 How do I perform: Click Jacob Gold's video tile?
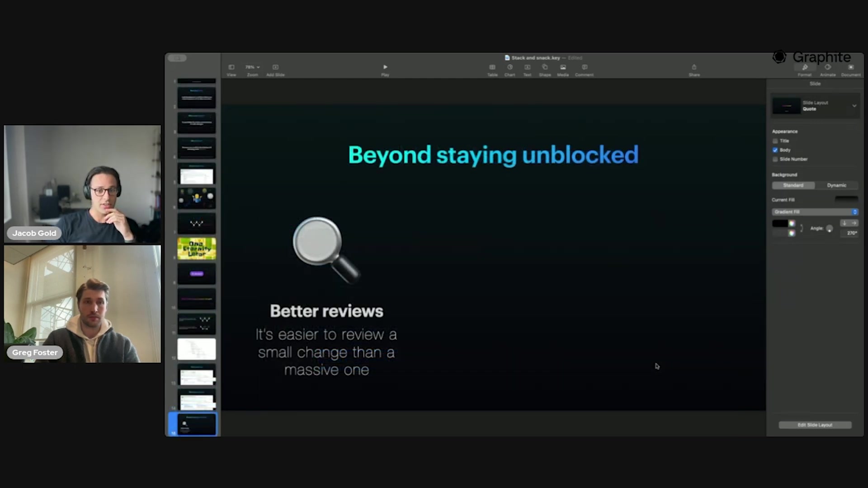tap(82, 184)
